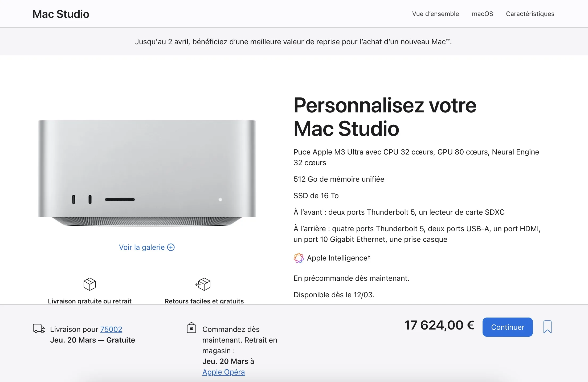Save configuration with the bookmark icon

547,327
